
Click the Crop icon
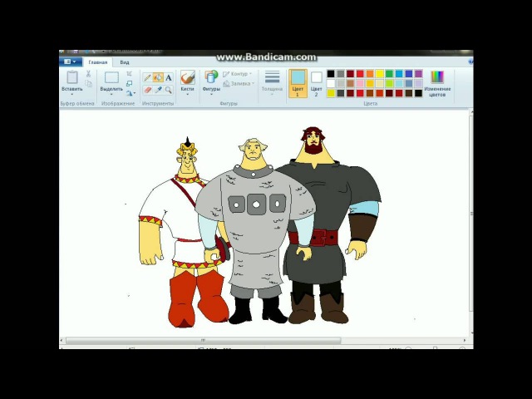(130, 74)
